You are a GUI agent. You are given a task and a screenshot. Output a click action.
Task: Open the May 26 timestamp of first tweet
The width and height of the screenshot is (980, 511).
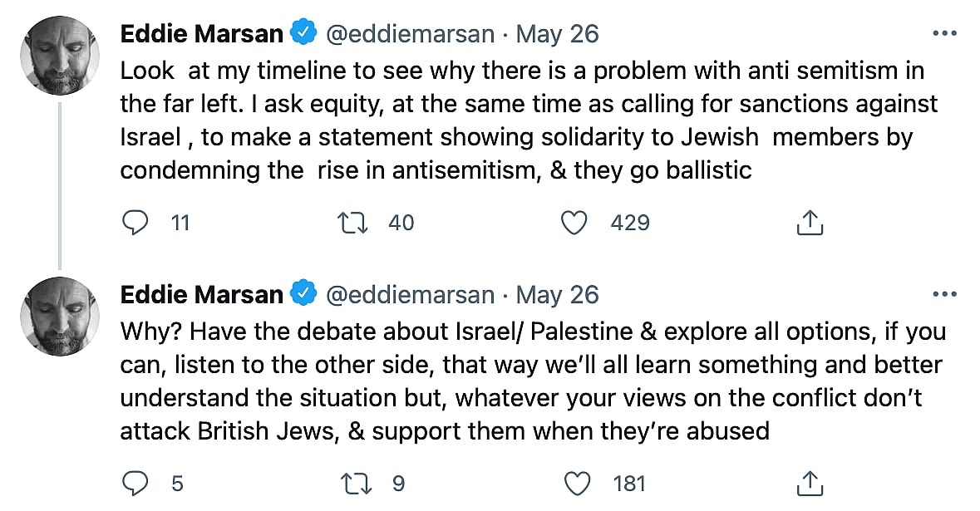[558, 34]
